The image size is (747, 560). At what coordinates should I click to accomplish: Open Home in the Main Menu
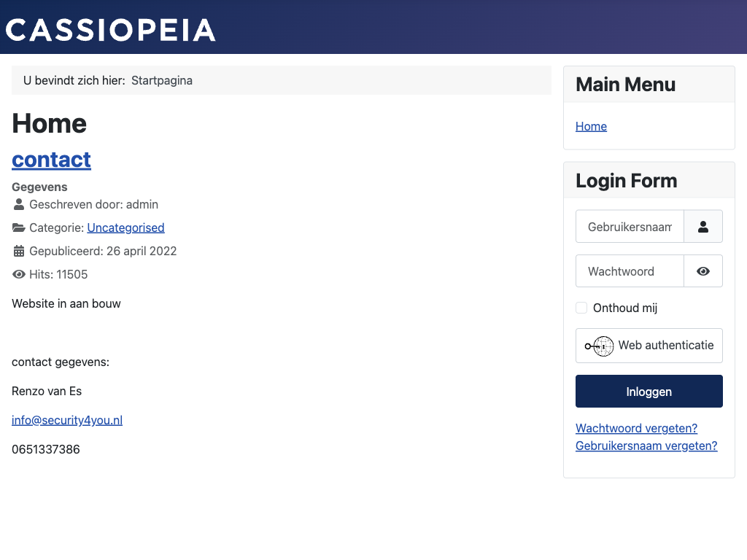[x=591, y=126]
